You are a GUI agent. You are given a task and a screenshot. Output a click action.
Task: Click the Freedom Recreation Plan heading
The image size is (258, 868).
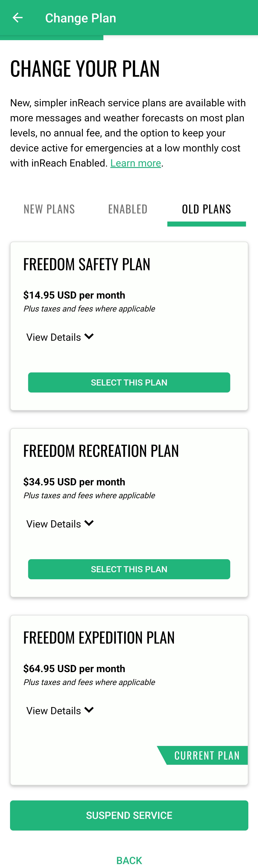click(101, 451)
